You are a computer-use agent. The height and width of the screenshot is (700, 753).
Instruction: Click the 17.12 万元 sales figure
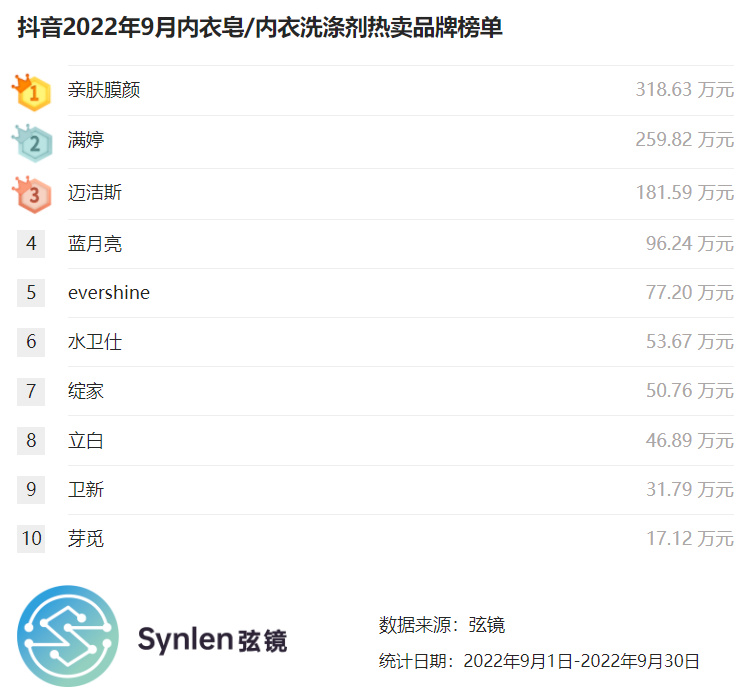pyautogui.click(x=690, y=538)
